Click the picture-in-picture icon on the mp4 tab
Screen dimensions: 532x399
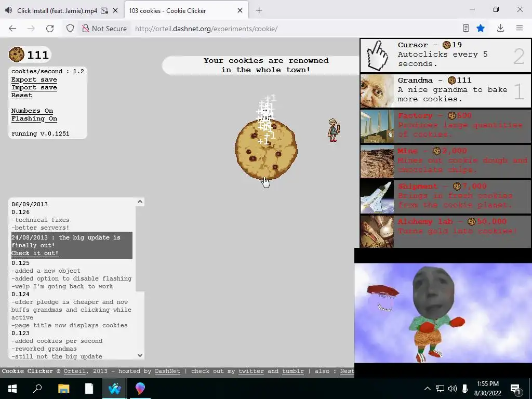click(x=104, y=10)
